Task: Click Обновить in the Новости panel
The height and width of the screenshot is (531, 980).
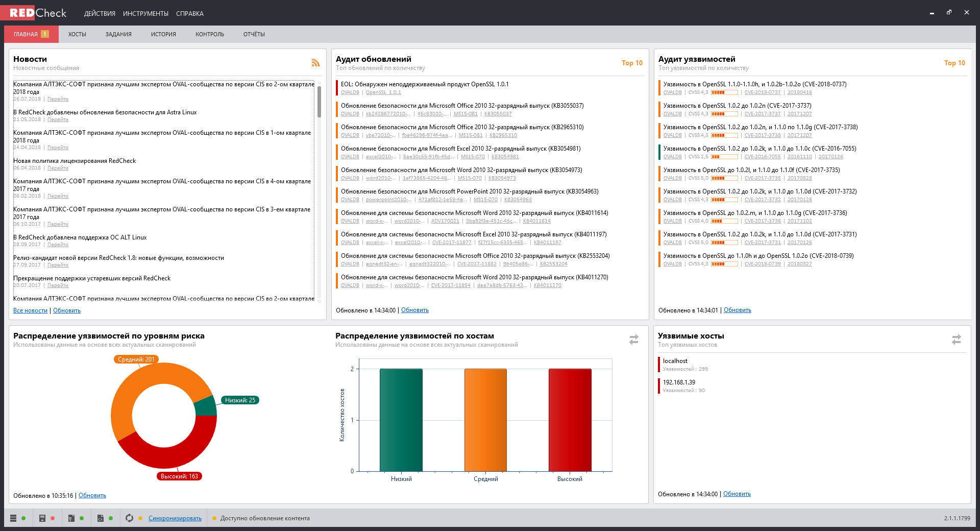Action: [x=67, y=310]
